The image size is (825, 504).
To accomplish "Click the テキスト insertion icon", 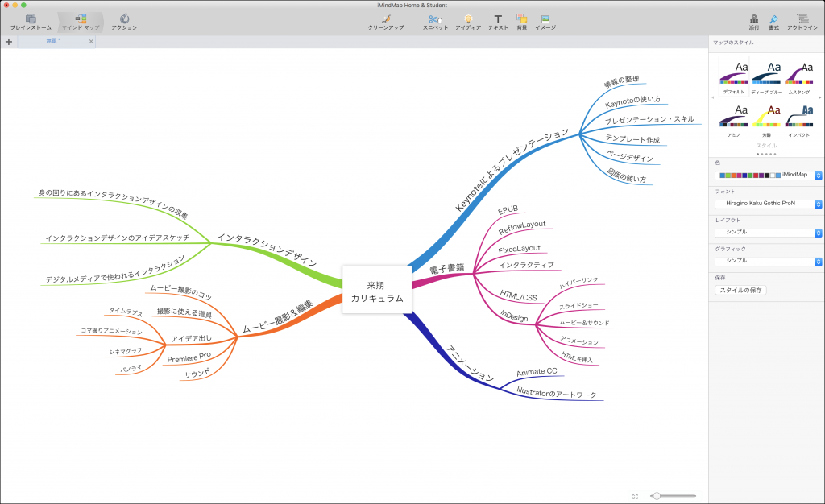I will pyautogui.click(x=498, y=21).
